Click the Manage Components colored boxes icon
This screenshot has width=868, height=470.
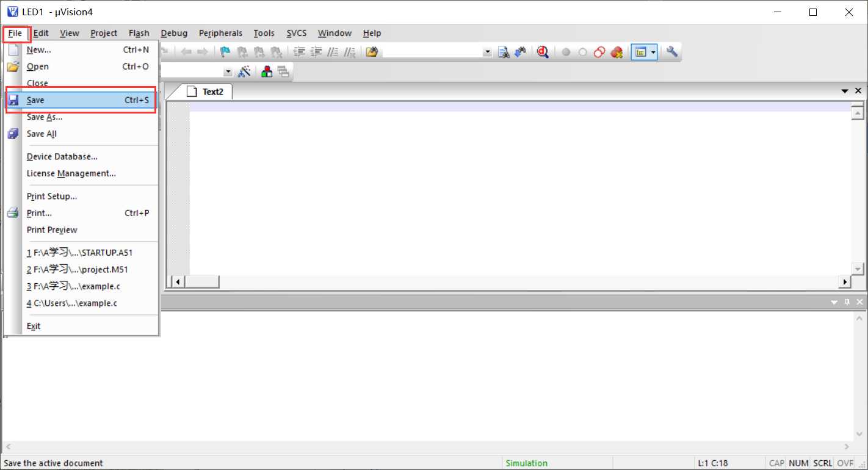coord(267,71)
